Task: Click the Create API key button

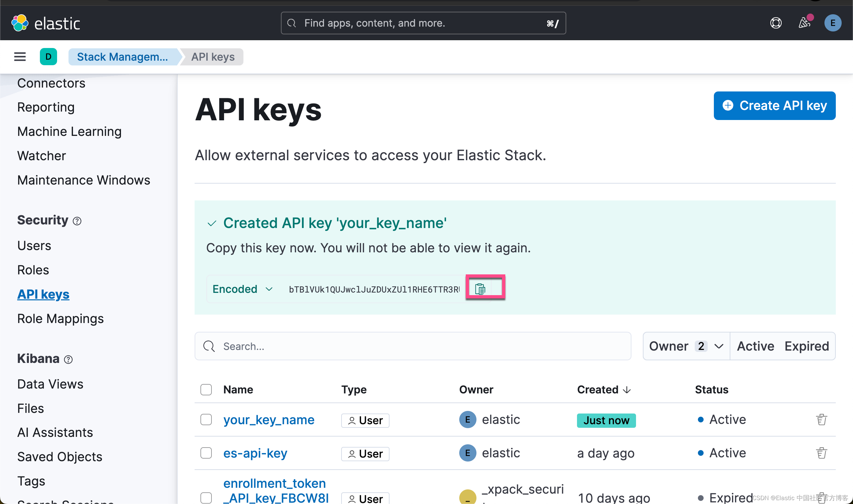Action: pyautogui.click(x=775, y=105)
